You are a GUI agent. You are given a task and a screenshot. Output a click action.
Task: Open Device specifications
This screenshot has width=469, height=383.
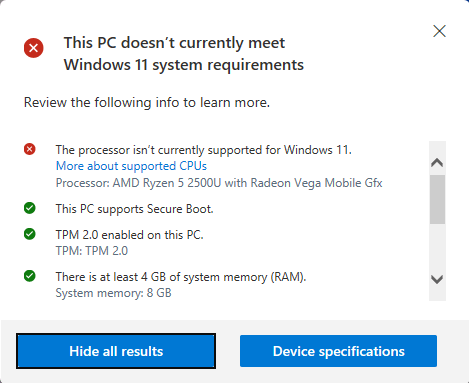[338, 351]
